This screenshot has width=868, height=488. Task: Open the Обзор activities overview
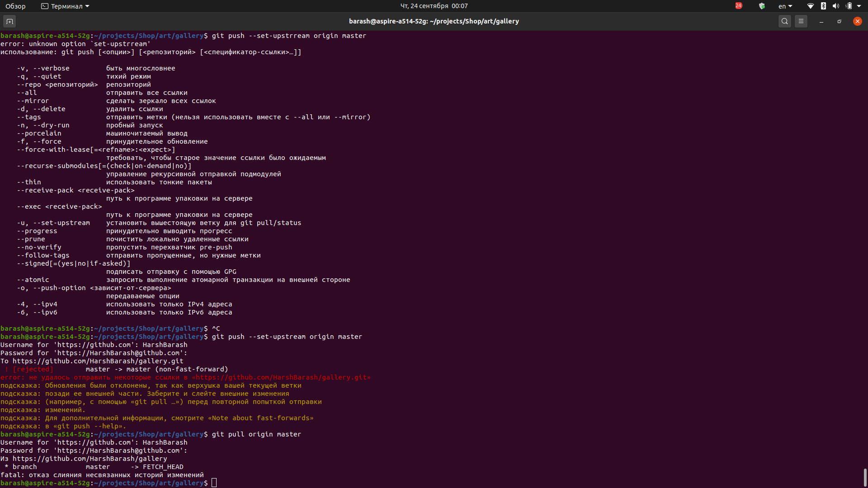click(x=15, y=6)
